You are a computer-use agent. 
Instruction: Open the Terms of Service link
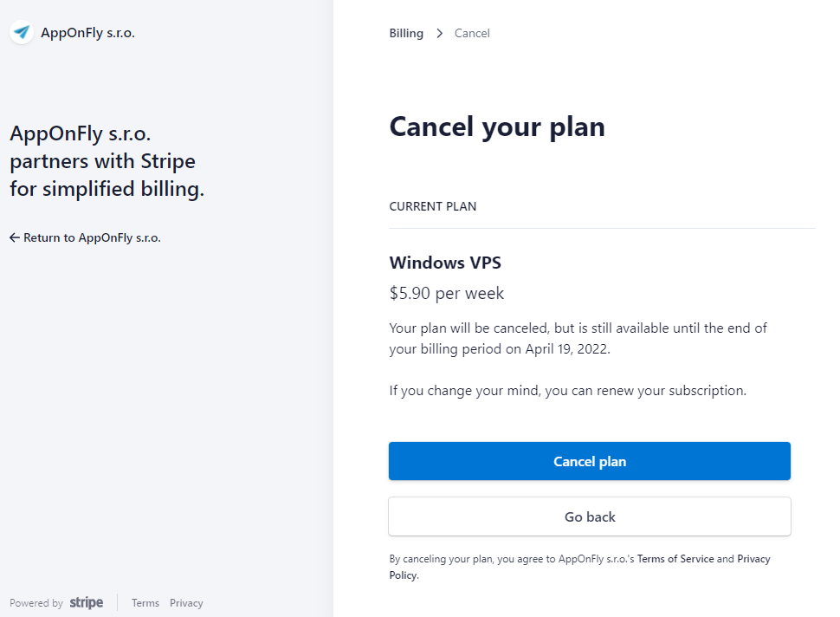(675, 559)
